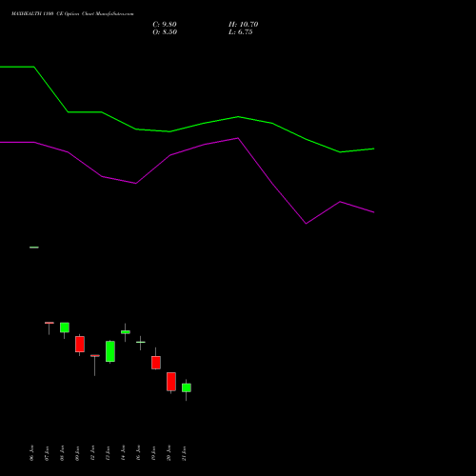Click the MAXHEALTH CE Options chart title
This screenshot has width=476, height=476.
point(72,13)
